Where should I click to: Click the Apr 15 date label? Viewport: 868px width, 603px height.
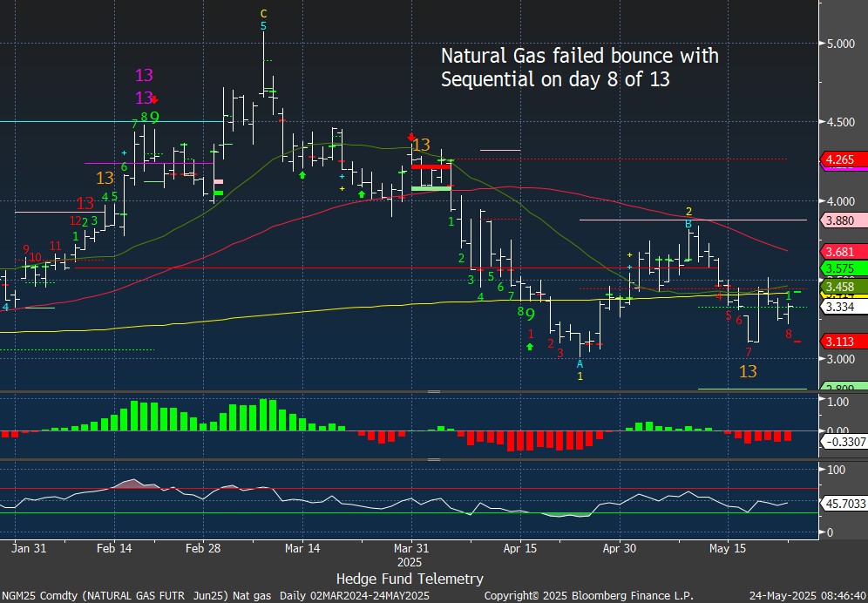tap(521, 549)
